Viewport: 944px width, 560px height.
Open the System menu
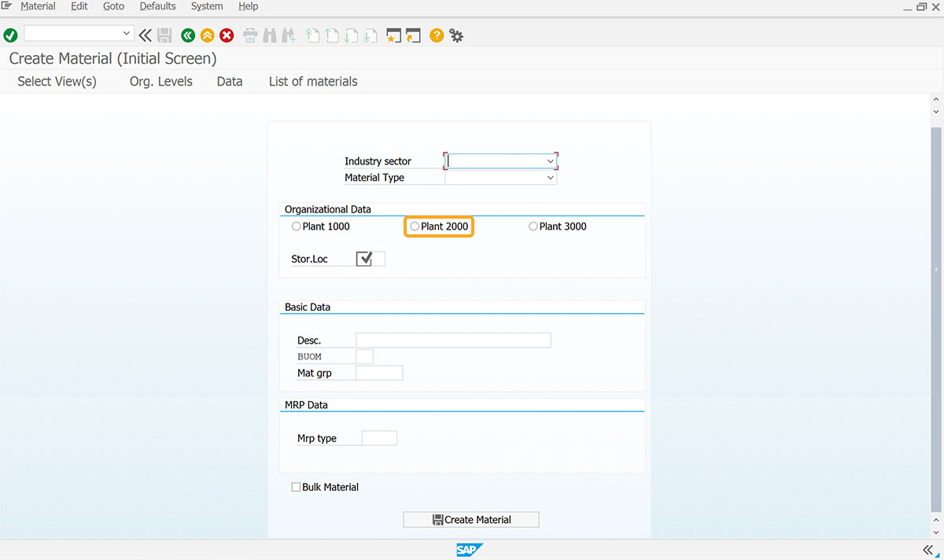207,6
